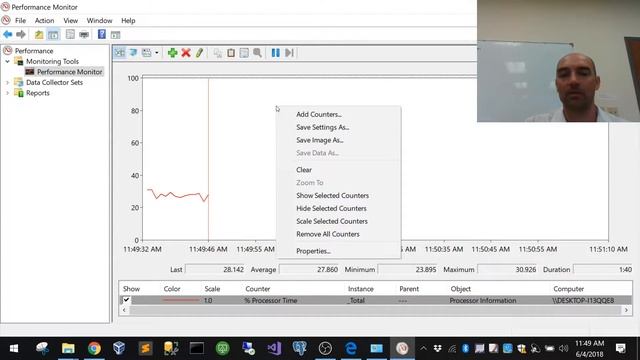Screen dimensions: 640x360
Task: Choose Save Settings As... from context menu
Action: click(322, 127)
